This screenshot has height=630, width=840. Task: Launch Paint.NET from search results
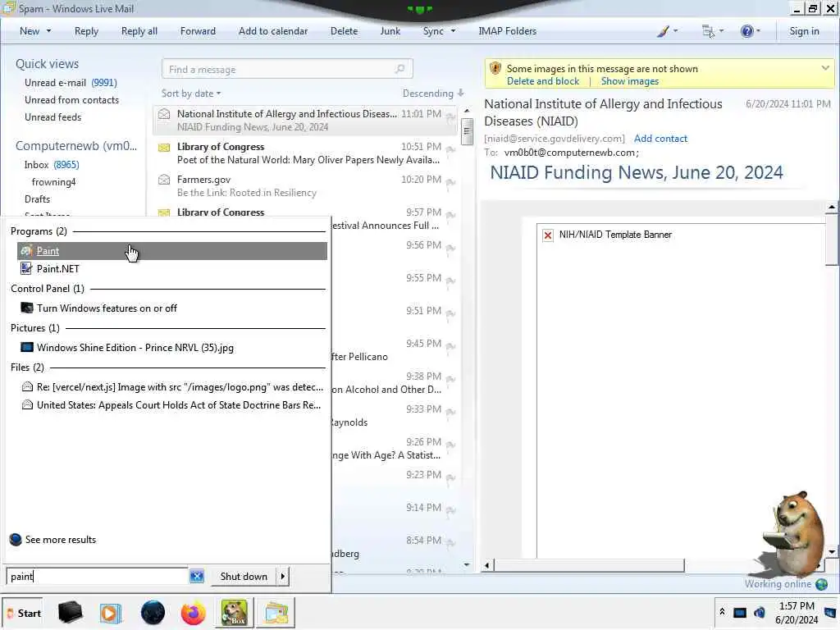coord(58,268)
